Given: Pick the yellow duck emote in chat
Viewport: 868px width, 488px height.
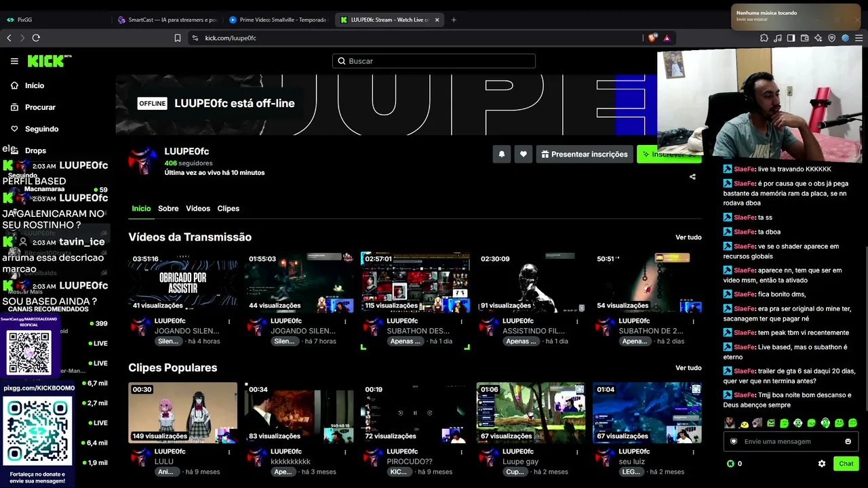Looking at the screenshot, I should (744, 424).
